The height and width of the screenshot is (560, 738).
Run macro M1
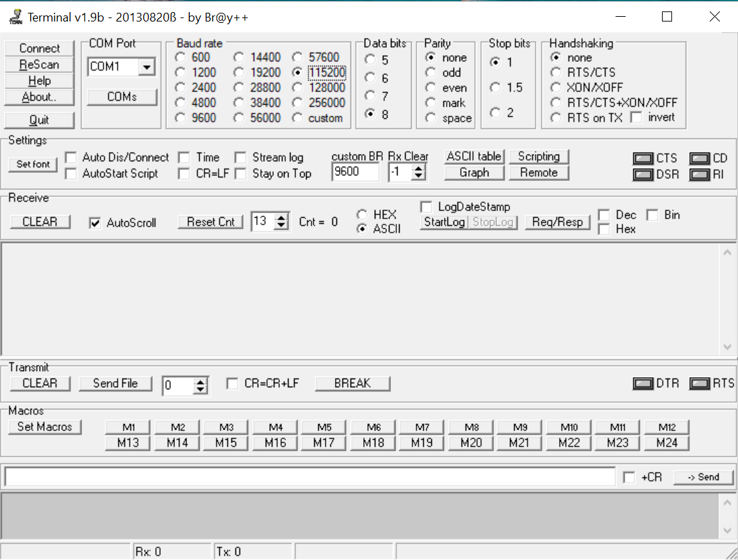[128, 428]
